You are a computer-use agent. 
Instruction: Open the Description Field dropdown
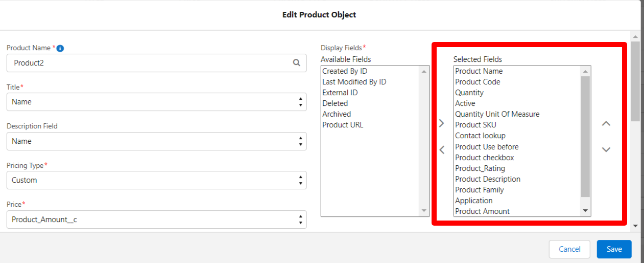tap(156, 141)
